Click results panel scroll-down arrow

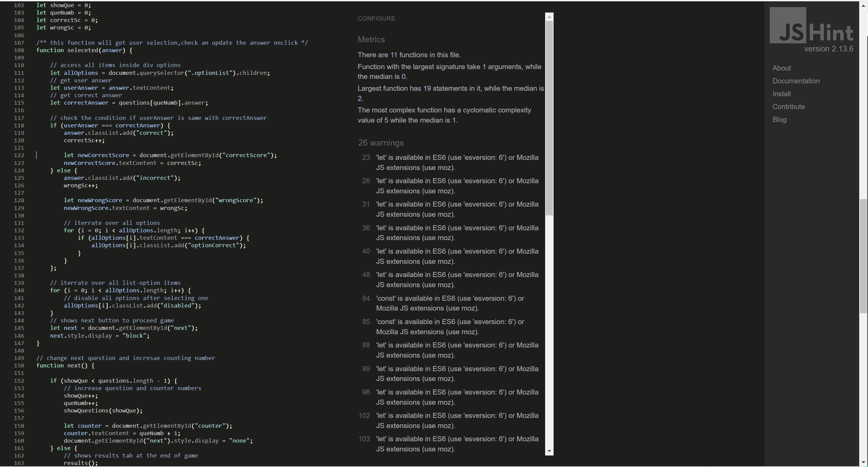(549, 451)
